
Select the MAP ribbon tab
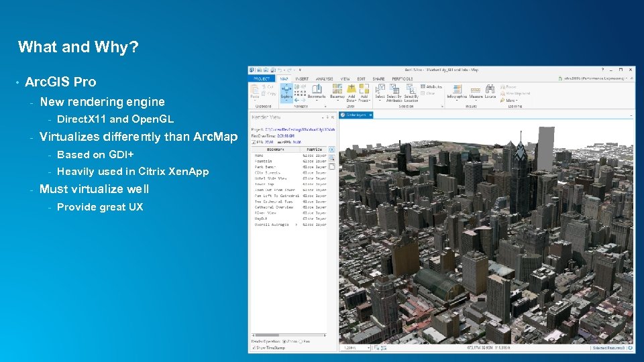(x=284, y=79)
